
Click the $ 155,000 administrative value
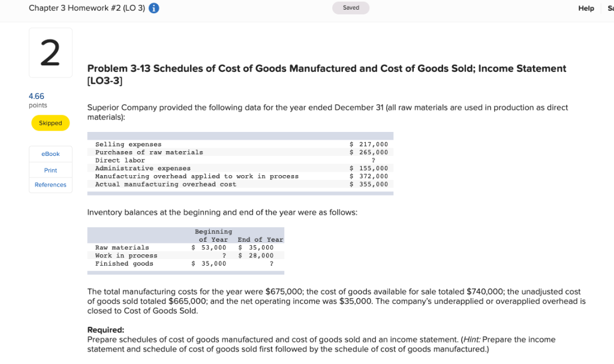click(x=369, y=169)
